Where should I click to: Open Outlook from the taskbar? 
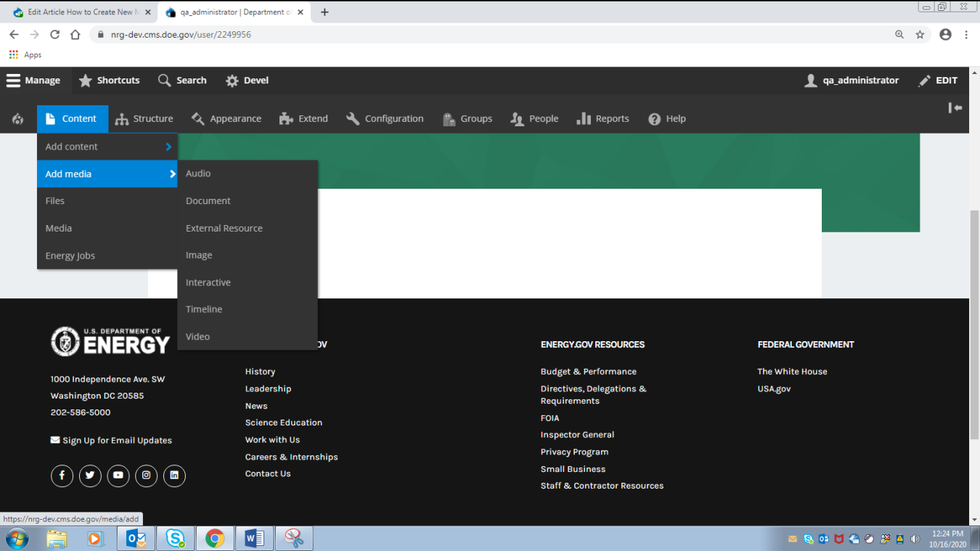click(136, 539)
